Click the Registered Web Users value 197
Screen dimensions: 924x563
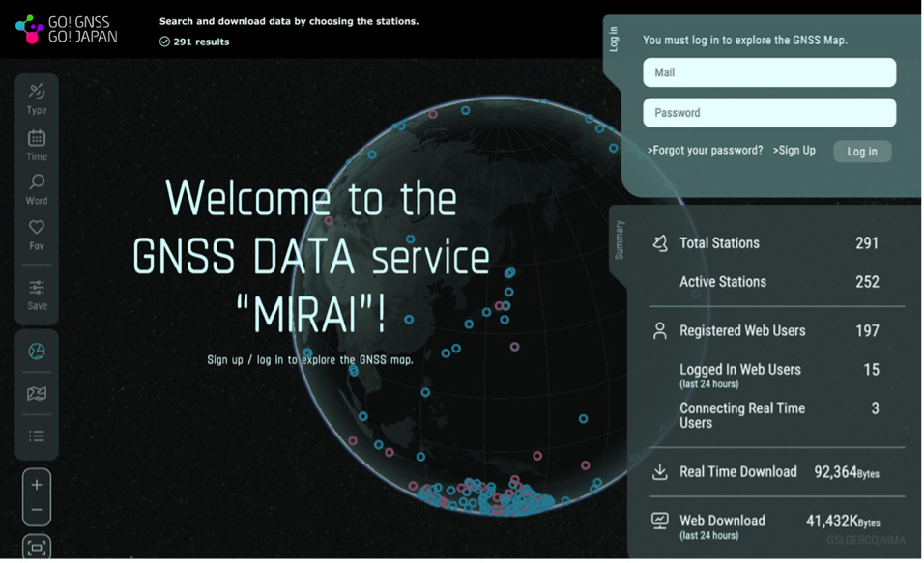coord(867,331)
